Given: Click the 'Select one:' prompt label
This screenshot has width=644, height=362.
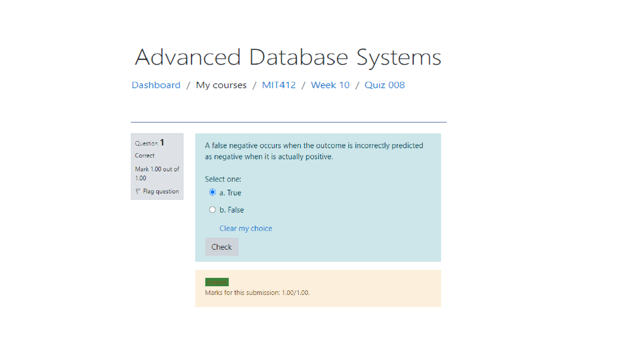Looking at the screenshot, I should tap(223, 179).
